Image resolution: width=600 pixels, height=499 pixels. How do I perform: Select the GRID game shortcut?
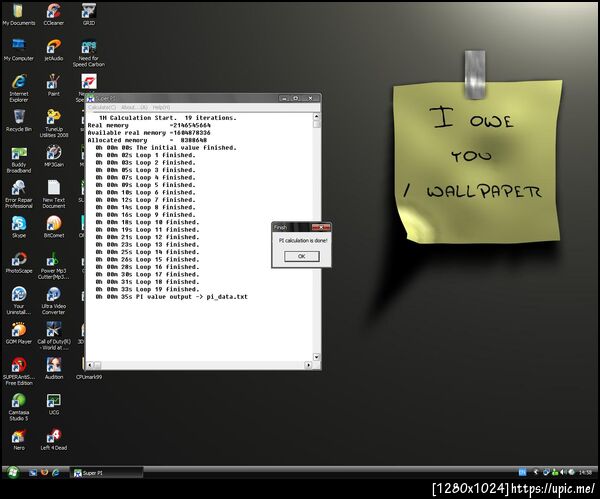[x=89, y=15]
